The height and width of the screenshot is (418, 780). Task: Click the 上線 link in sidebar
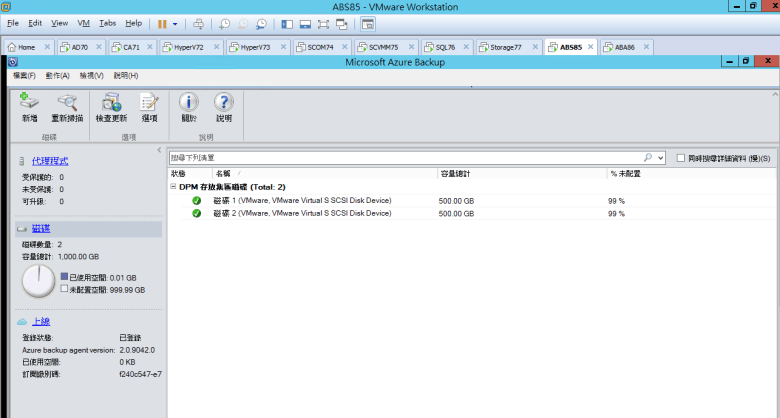pyautogui.click(x=41, y=321)
